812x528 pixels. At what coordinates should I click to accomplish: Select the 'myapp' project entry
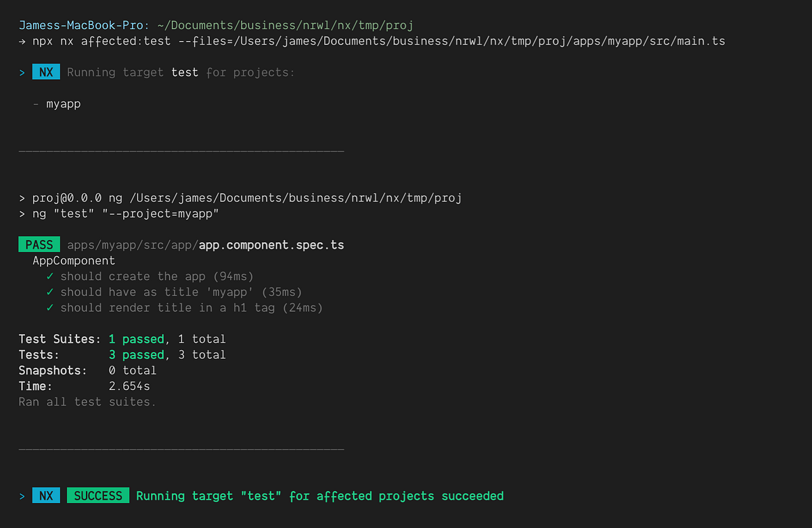63,103
